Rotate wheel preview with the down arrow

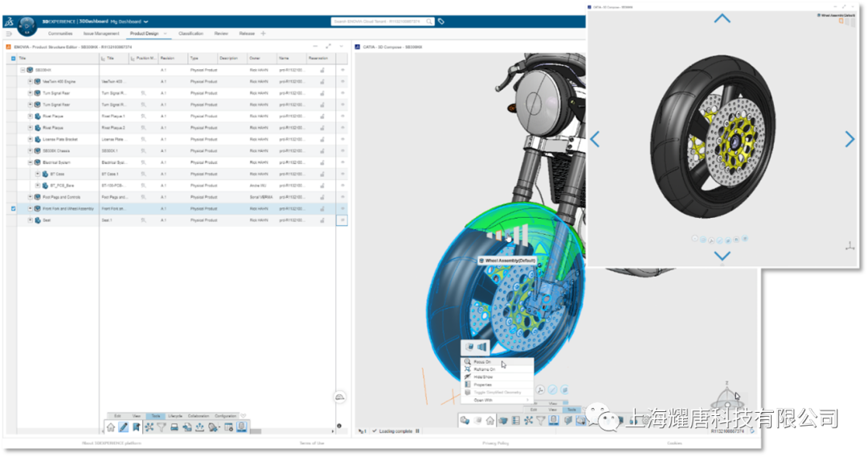click(x=722, y=255)
